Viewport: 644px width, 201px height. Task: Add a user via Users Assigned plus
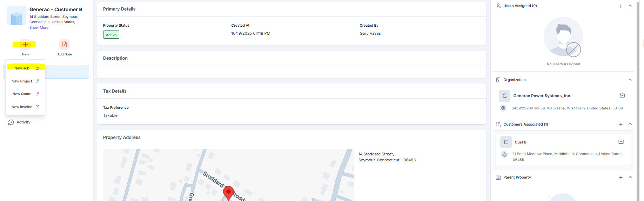point(620,6)
